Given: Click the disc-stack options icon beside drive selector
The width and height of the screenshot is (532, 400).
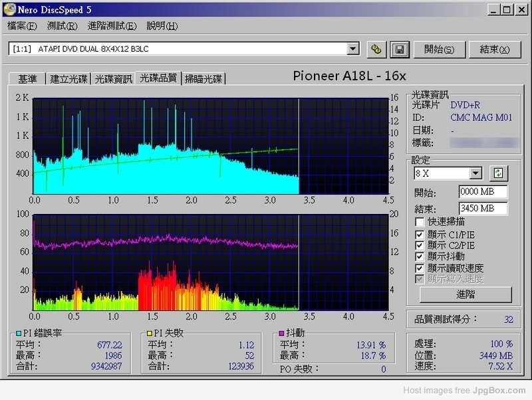Looking at the screenshot, I should pos(376,49).
